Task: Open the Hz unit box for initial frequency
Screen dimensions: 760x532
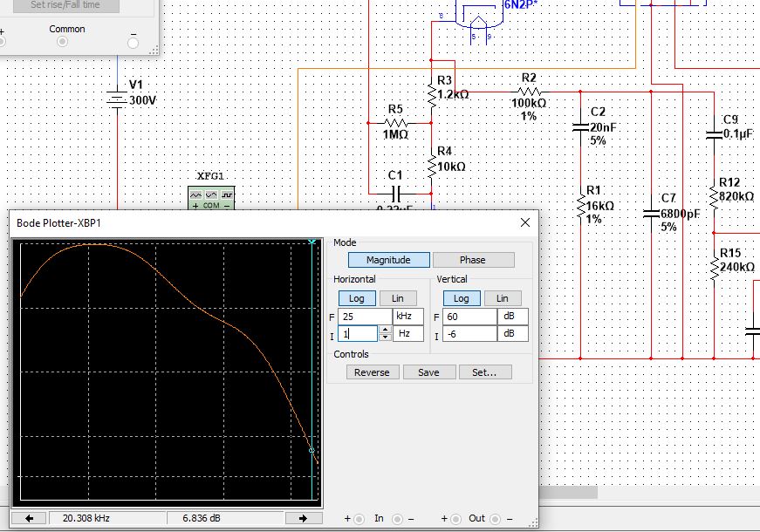Action: [408, 334]
